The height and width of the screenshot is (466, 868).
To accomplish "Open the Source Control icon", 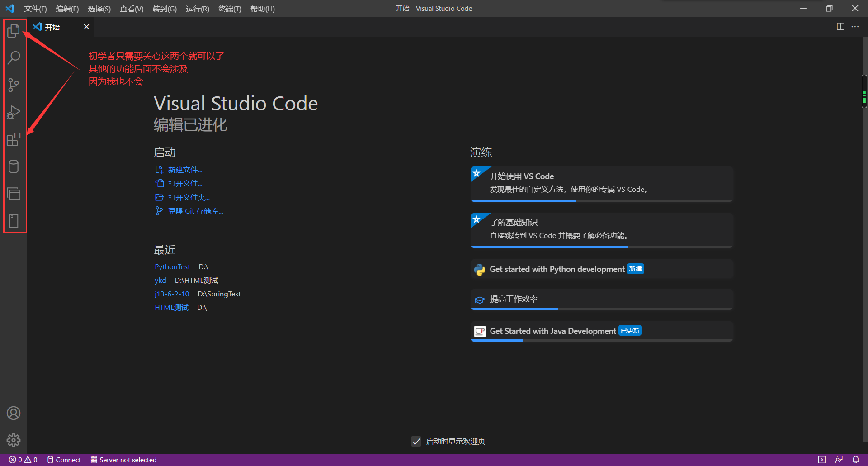I will [x=14, y=85].
